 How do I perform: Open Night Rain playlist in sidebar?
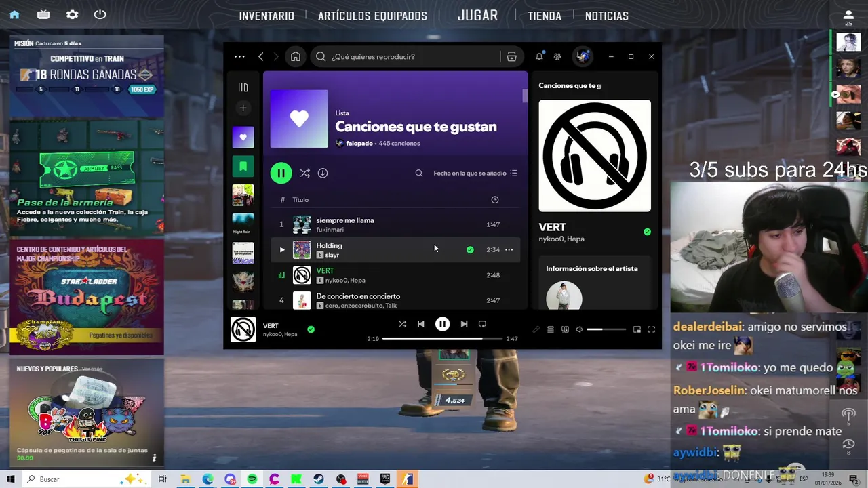243,224
